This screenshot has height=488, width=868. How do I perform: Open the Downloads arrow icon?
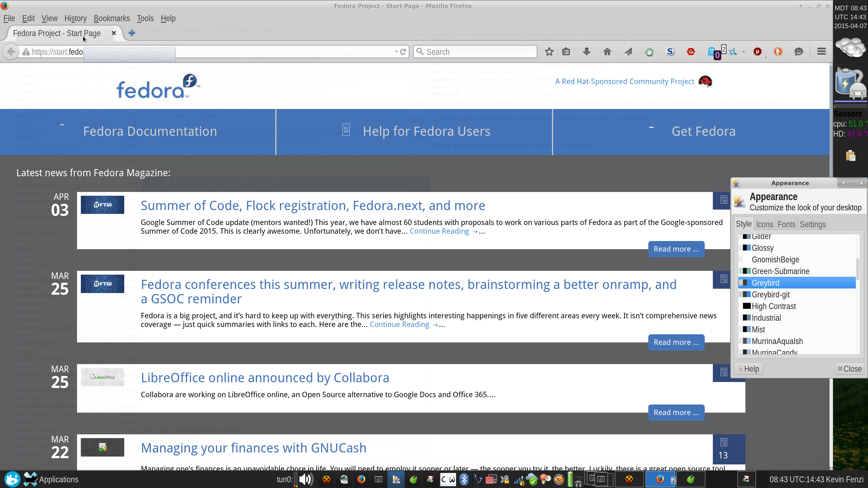pyautogui.click(x=587, y=52)
